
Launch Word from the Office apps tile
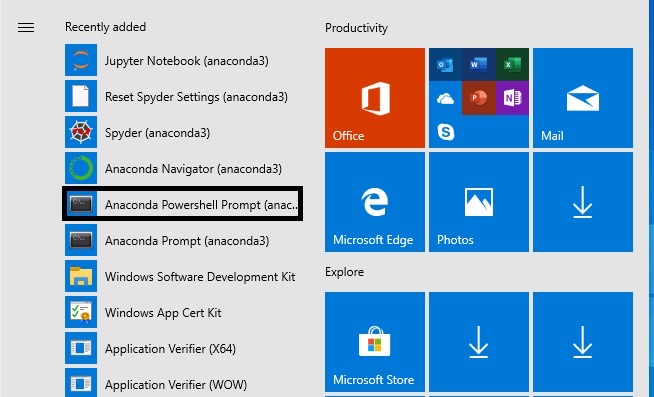tap(479, 65)
